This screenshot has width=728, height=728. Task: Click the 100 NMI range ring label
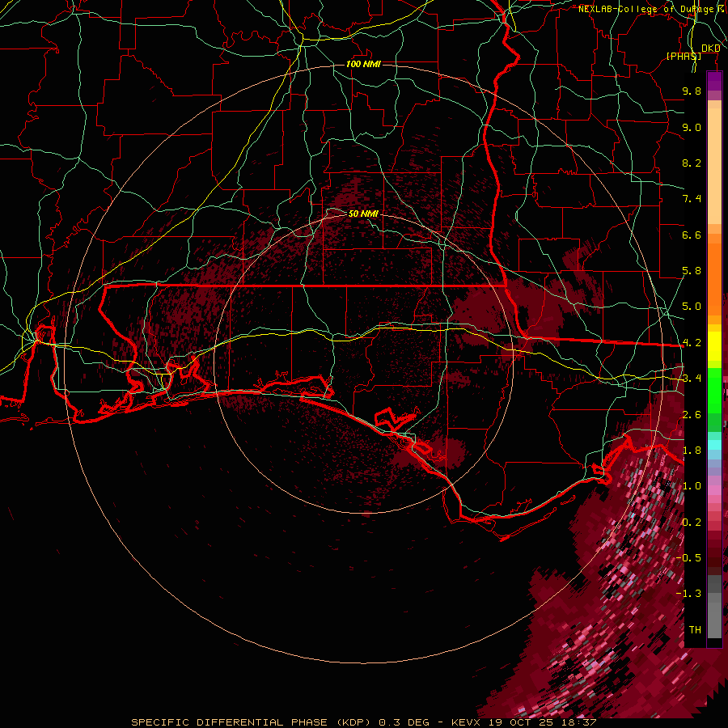click(363, 64)
